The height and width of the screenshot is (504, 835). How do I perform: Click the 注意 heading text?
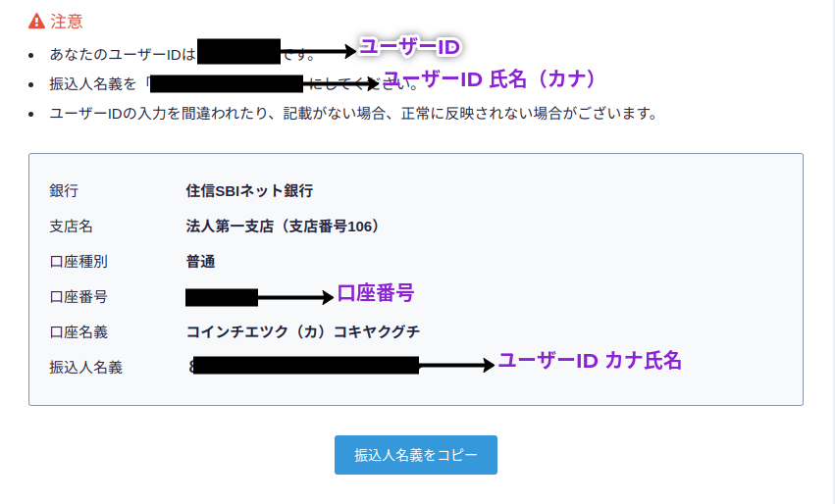tap(67, 22)
